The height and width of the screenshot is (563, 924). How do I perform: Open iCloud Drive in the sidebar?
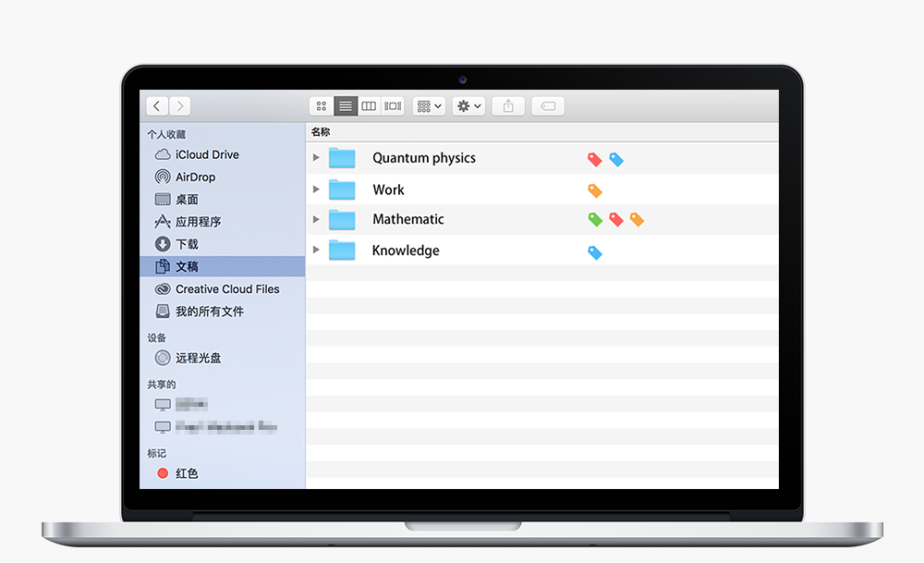(207, 154)
